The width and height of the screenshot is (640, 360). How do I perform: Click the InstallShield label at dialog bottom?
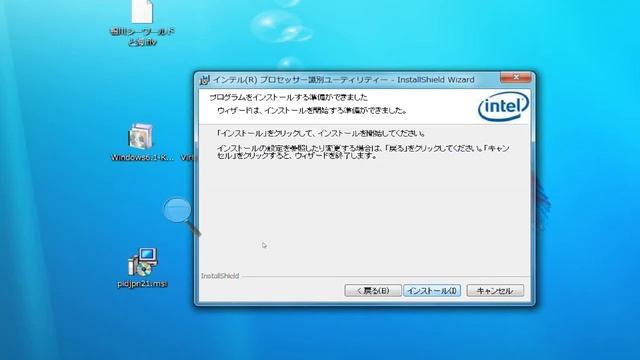[x=220, y=276]
